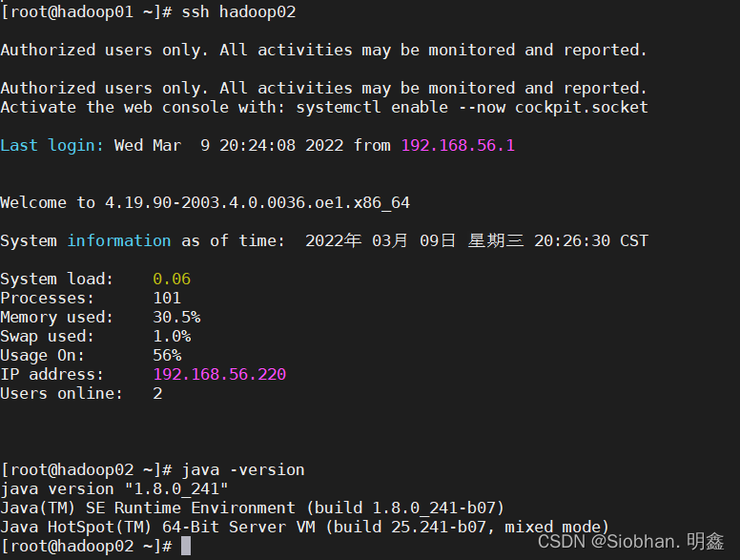
Task: Click the Java HotSpot 64-Bit Server VM line
Action: click(x=305, y=527)
